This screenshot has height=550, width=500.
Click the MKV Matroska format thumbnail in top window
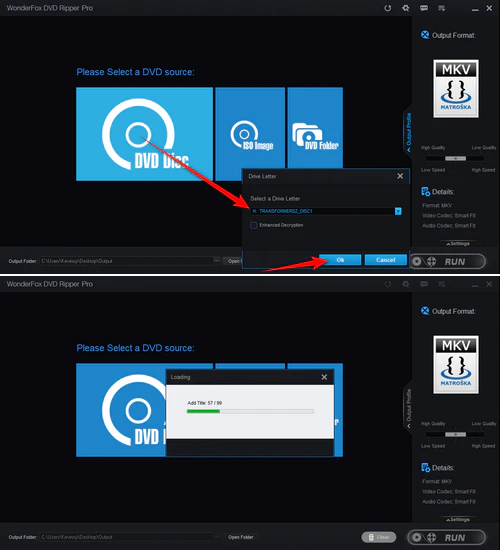click(456, 88)
